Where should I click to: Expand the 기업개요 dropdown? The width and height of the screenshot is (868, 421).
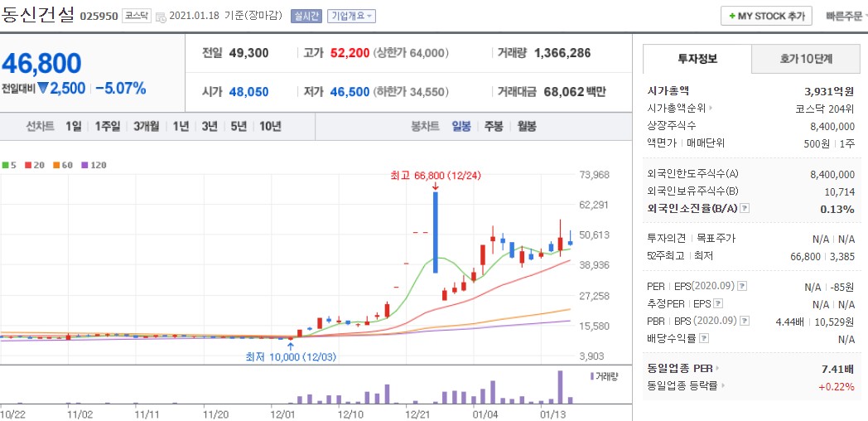[x=351, y=16]
